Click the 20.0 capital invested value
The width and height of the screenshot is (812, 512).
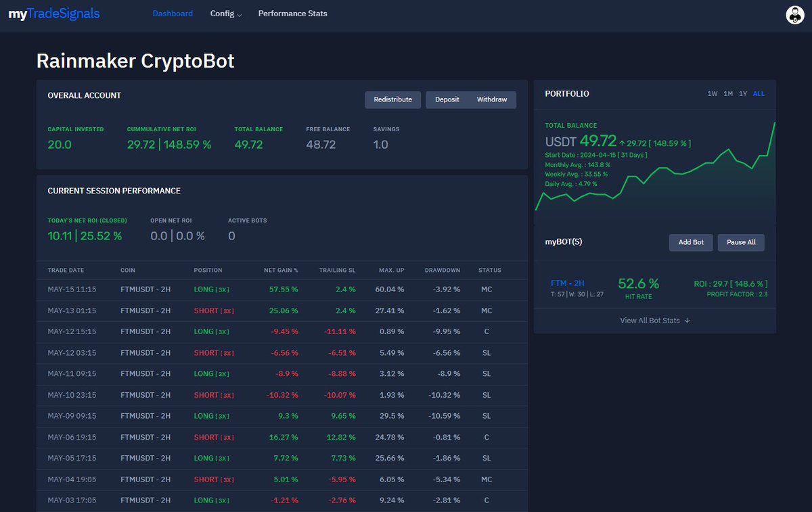point(60,145)
